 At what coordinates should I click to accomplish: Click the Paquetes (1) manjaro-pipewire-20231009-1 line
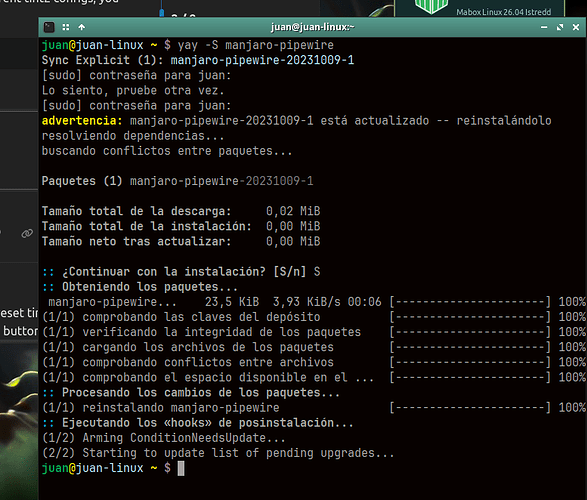coord(177,181)
